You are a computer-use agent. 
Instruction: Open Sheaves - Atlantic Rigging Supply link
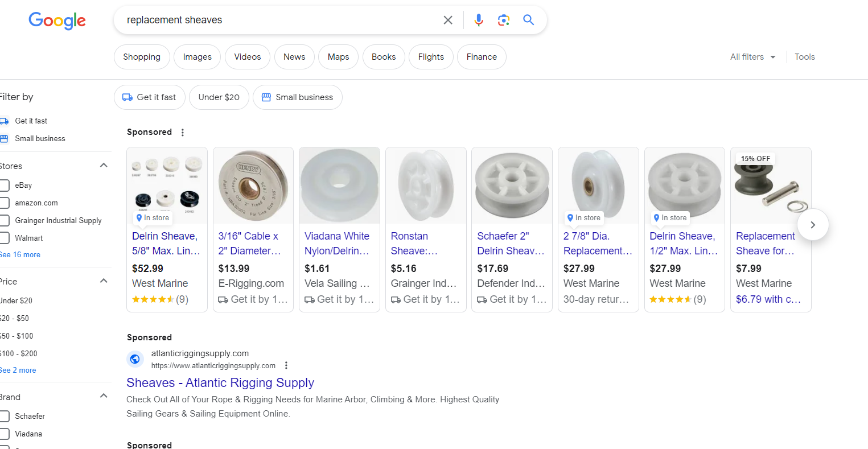[x=220, y=382]
